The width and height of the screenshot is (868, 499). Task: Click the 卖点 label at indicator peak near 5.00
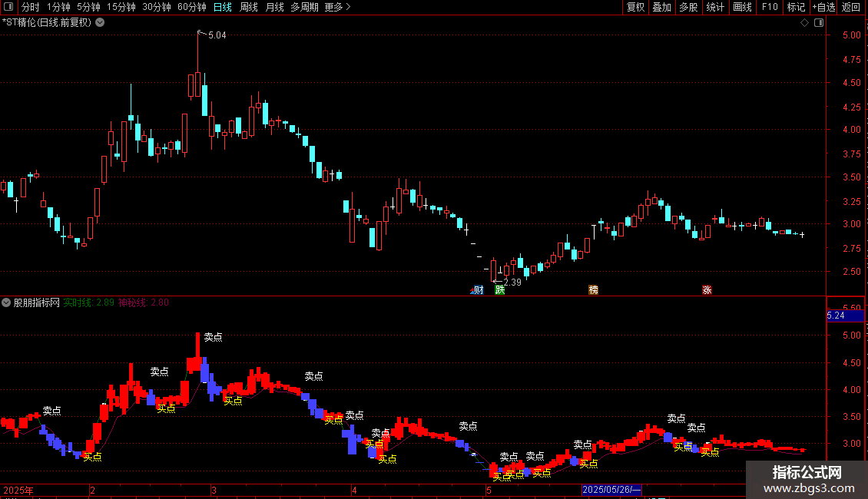213,337
